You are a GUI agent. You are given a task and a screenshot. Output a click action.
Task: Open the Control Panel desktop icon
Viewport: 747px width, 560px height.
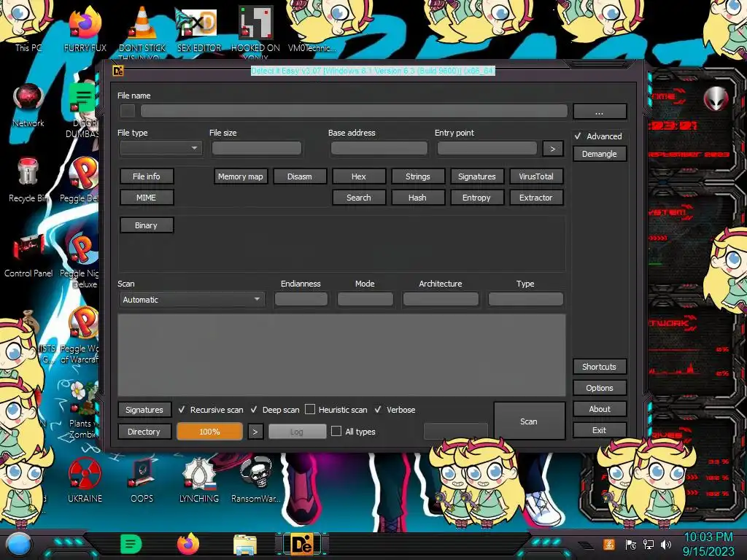tap(28, 254)
